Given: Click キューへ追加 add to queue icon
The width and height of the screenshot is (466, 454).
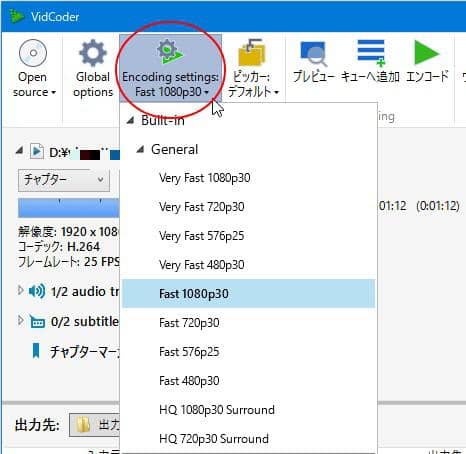Looking at the screenshot, I should (x=371, y=53).
